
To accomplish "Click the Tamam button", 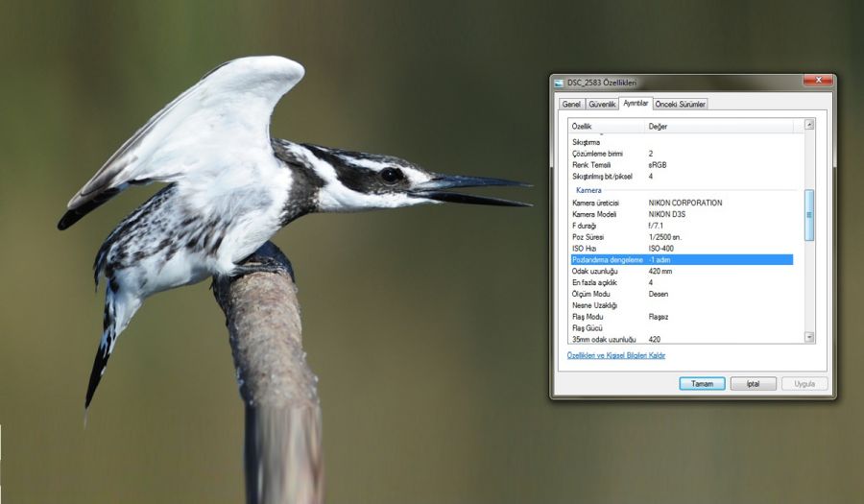I will 702,383.
